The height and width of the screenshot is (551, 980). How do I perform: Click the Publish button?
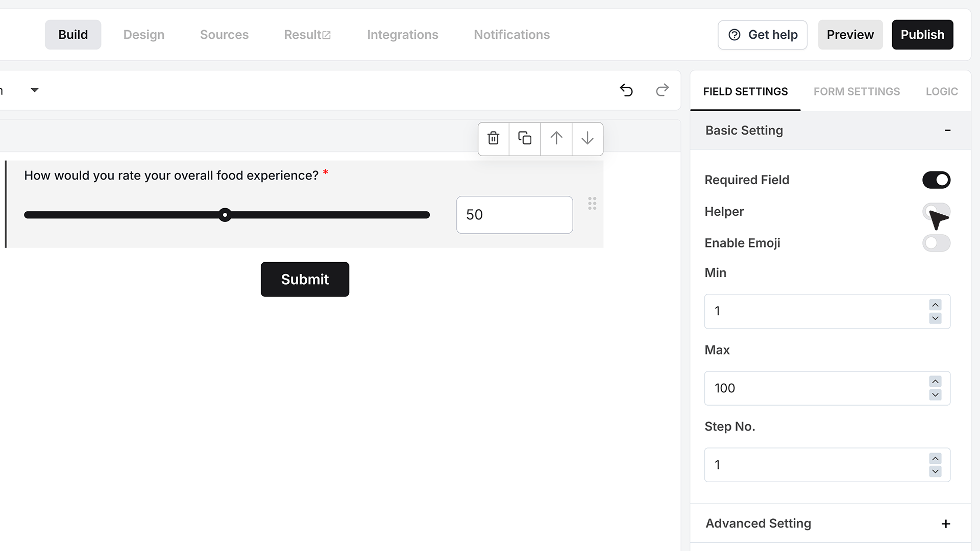[x=922, y=35]
